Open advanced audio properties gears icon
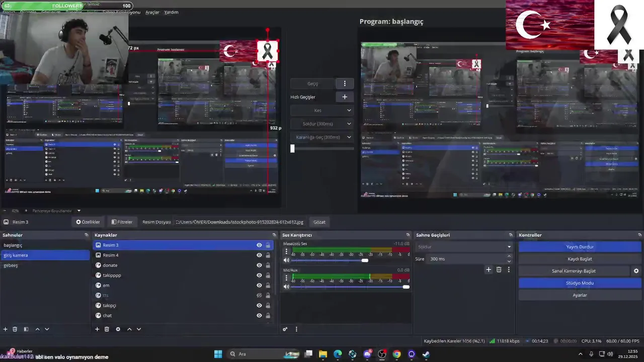The width and height of the screenshot is (644, 362). [285, 329]
